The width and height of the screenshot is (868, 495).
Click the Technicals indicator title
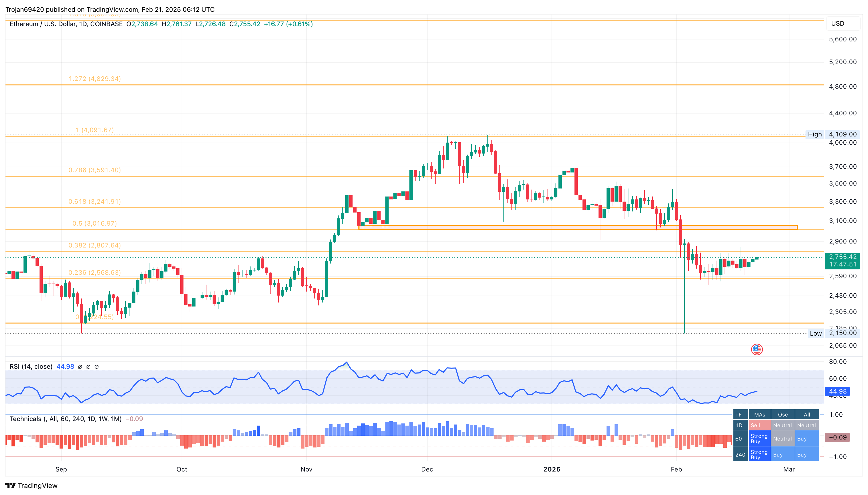[66, 419]
